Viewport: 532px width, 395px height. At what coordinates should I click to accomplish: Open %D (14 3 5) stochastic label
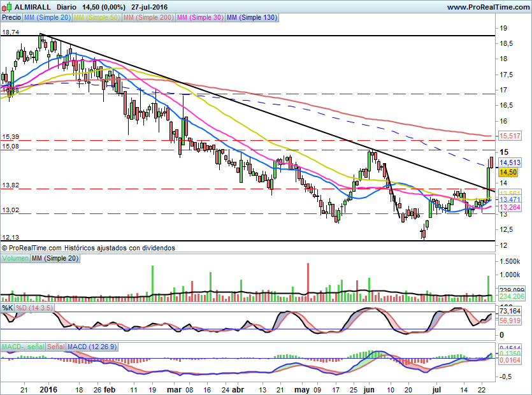coord(34,308)
